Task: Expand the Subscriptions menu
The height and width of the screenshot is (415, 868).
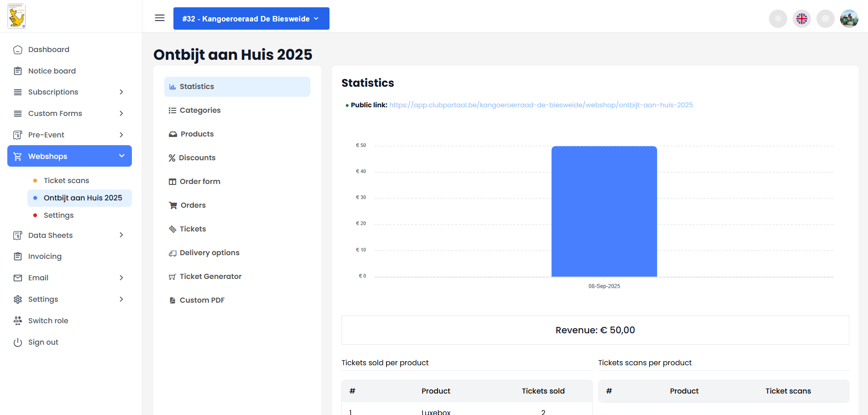Action: (x=69, y=92)
